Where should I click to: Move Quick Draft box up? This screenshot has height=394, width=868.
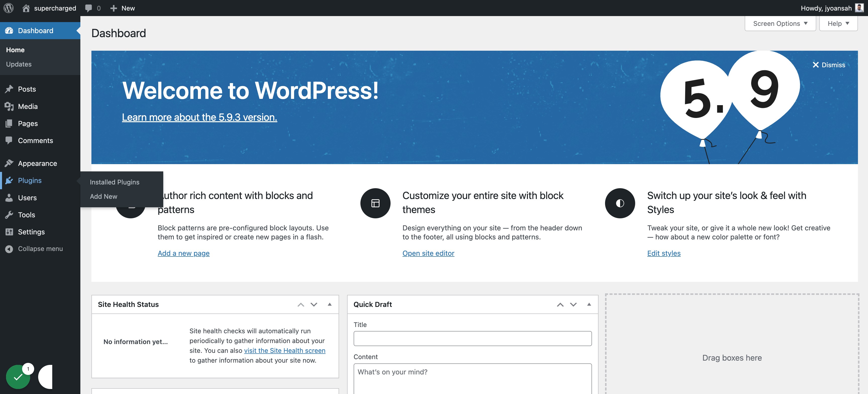pos(560,305)
